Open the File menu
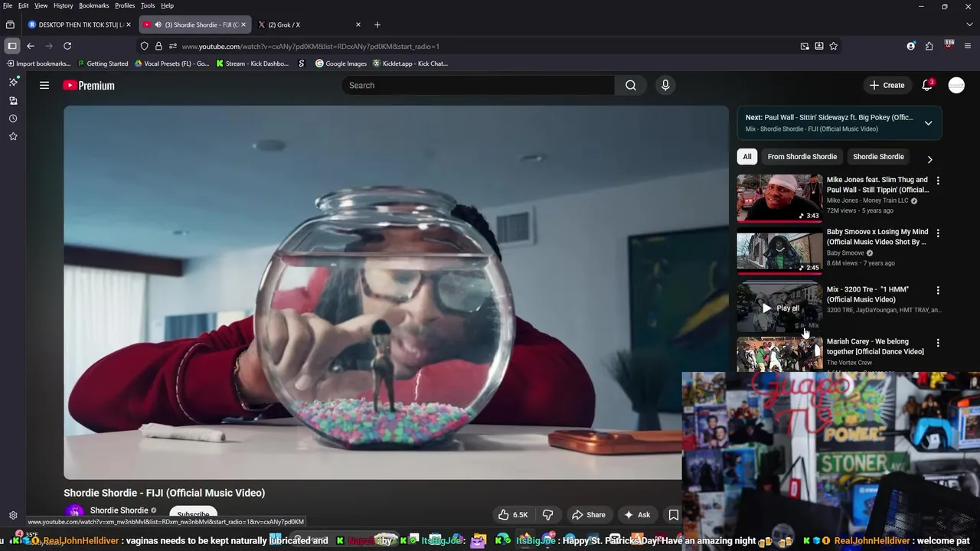The height and width of the screenshot is (551, 980). (8, 5)
